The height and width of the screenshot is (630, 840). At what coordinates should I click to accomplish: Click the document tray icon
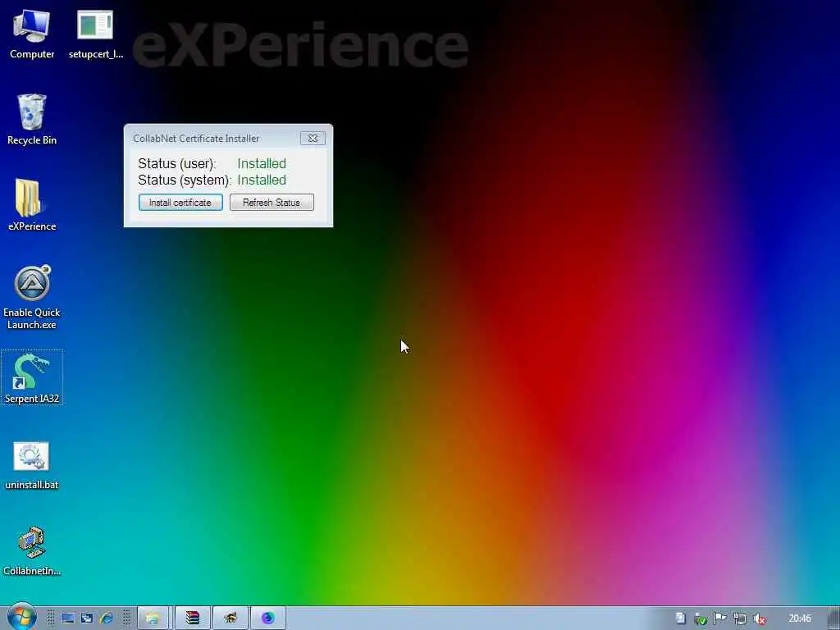680,619
